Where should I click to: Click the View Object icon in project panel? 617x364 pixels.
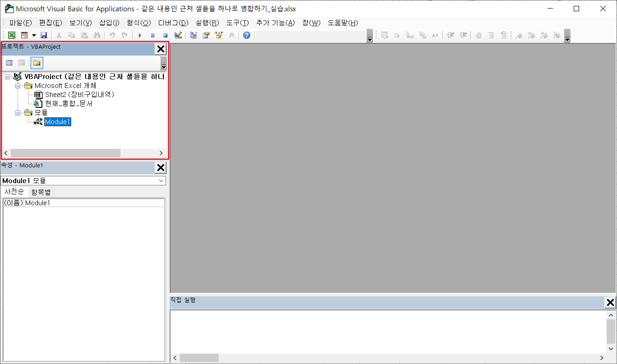[21, 63]
